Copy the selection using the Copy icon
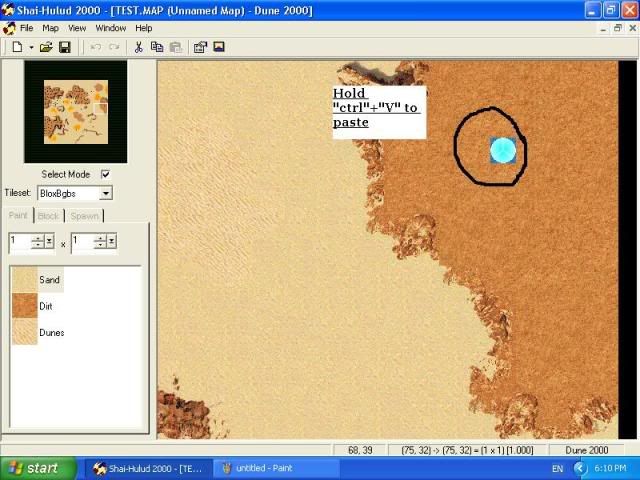 (157, 47)
